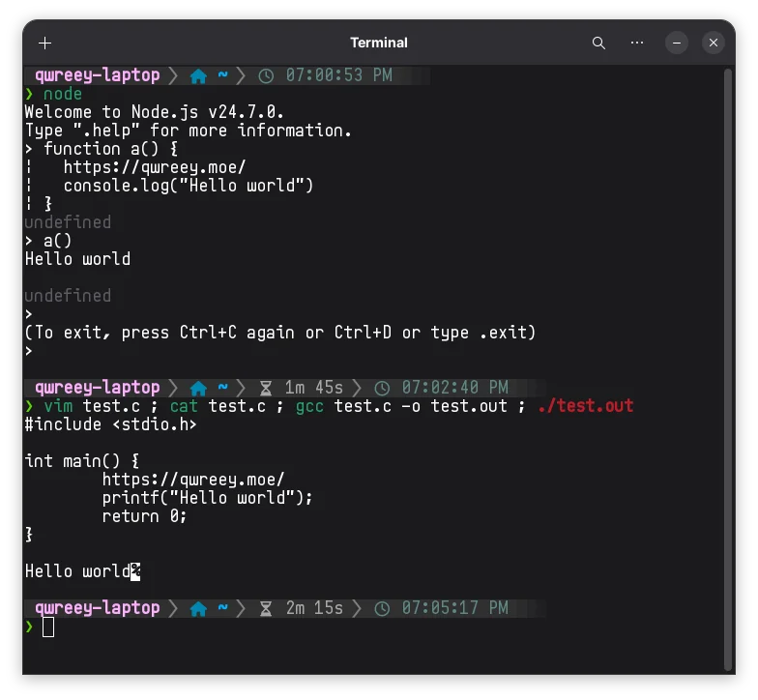Image resolution: width=758 pixels, height=700 pixels.
Task: Open qwreey.moe link inside int main()
Action: point(192,480)
